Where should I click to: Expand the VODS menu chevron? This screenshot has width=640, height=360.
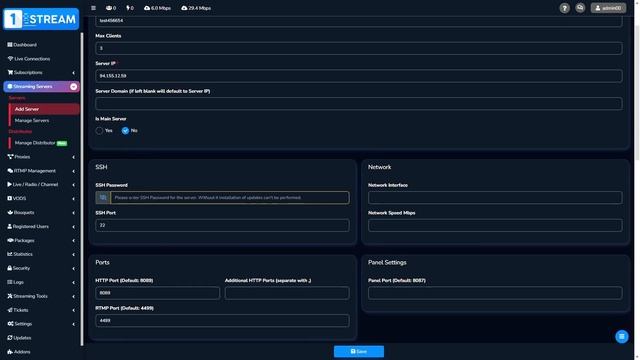point(73,199)
